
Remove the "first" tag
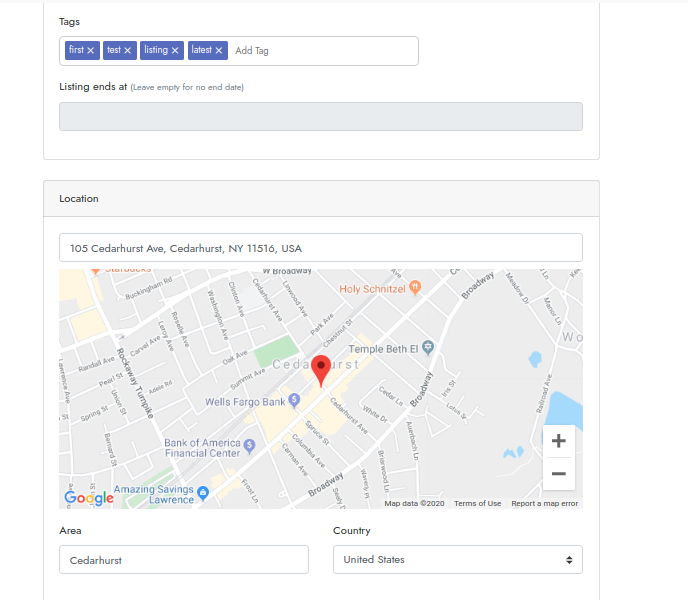[90, 50]
